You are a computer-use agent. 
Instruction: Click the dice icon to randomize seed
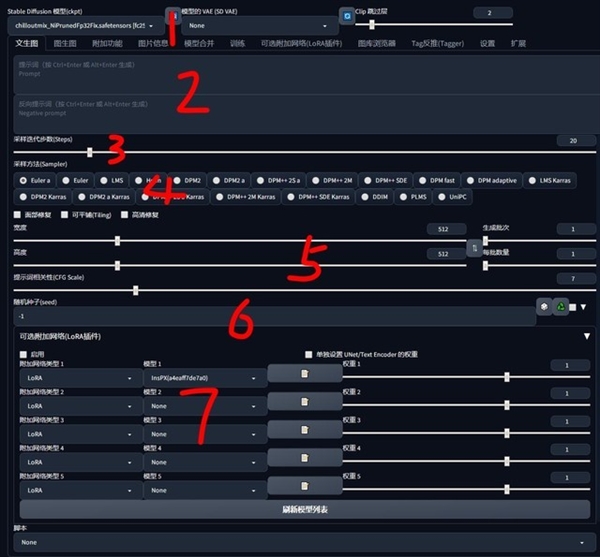tap(543, 307)
